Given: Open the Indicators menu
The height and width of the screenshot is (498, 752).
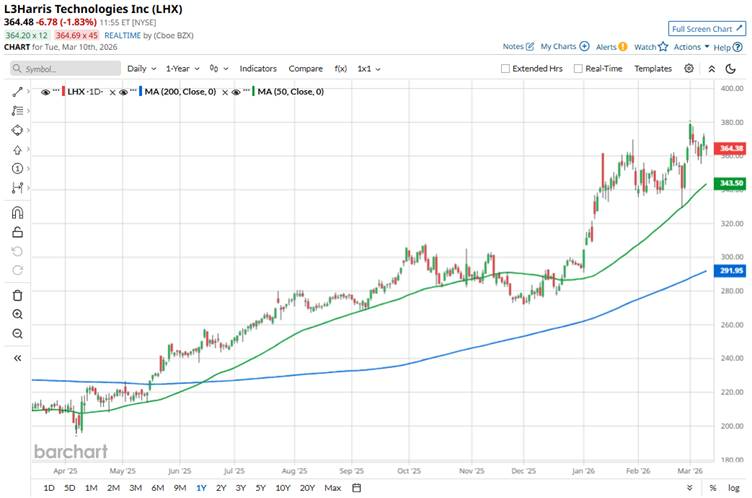Looking at the screenshot, I should pyautogui.click(x=258, y=69).
